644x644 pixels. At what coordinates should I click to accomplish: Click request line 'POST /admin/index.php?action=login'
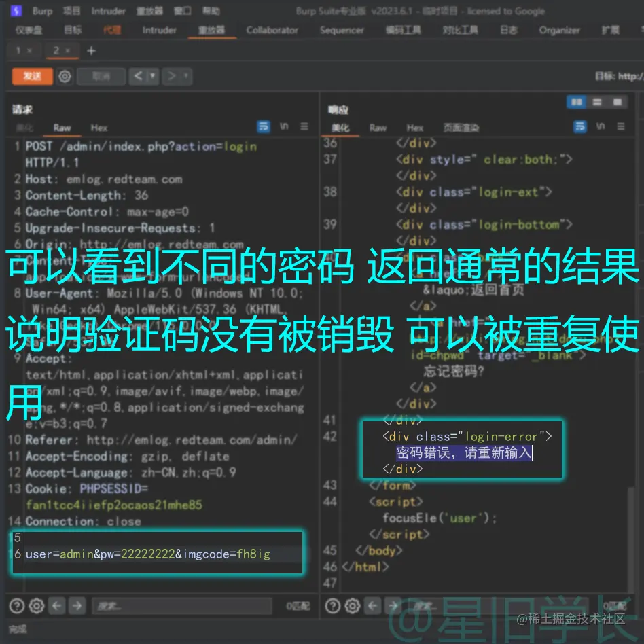(141, 147)
